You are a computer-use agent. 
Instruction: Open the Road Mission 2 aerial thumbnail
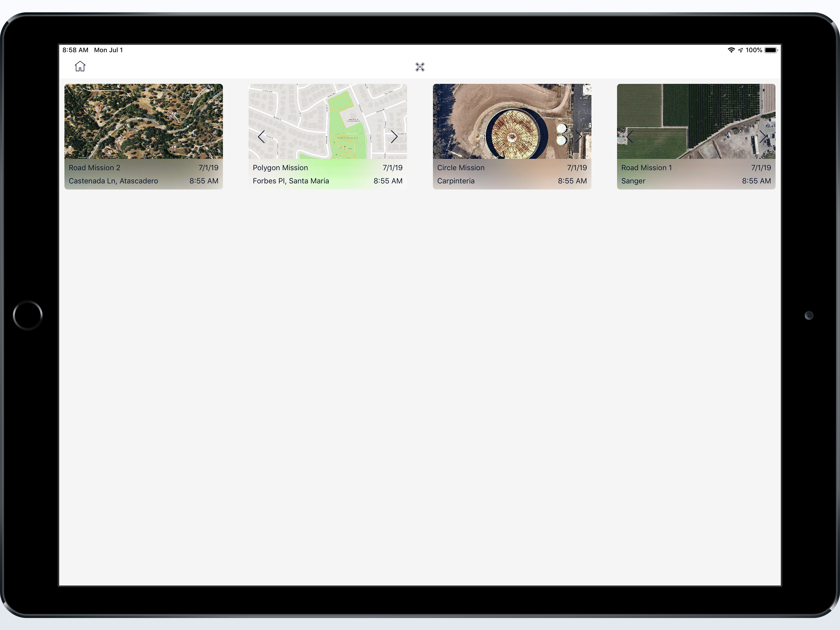144,114
